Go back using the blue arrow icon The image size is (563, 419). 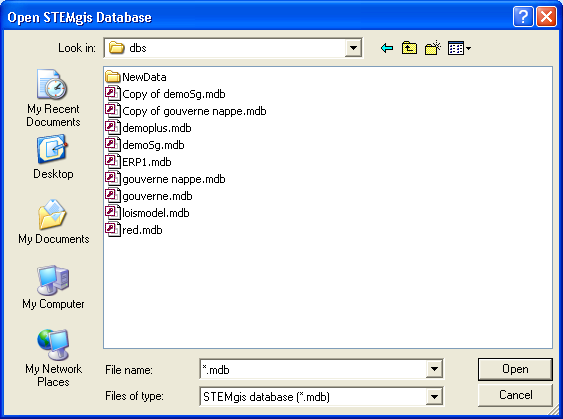click(x=387, y=48)
